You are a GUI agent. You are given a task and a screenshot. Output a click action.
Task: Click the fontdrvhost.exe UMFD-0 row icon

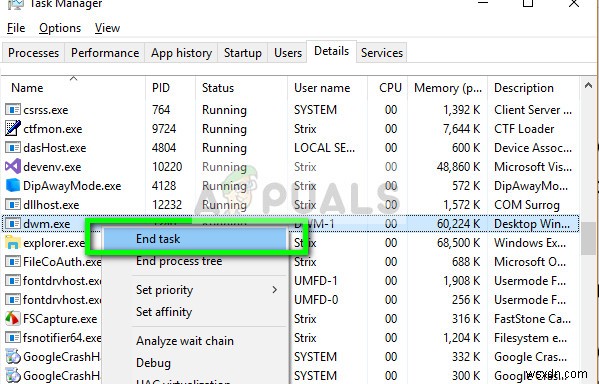(x=13, y=300)
